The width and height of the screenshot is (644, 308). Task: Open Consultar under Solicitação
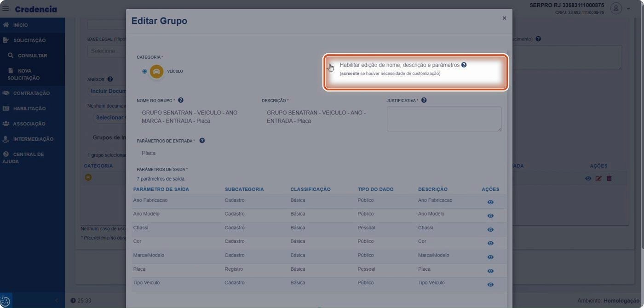click(x=32, y=55)
